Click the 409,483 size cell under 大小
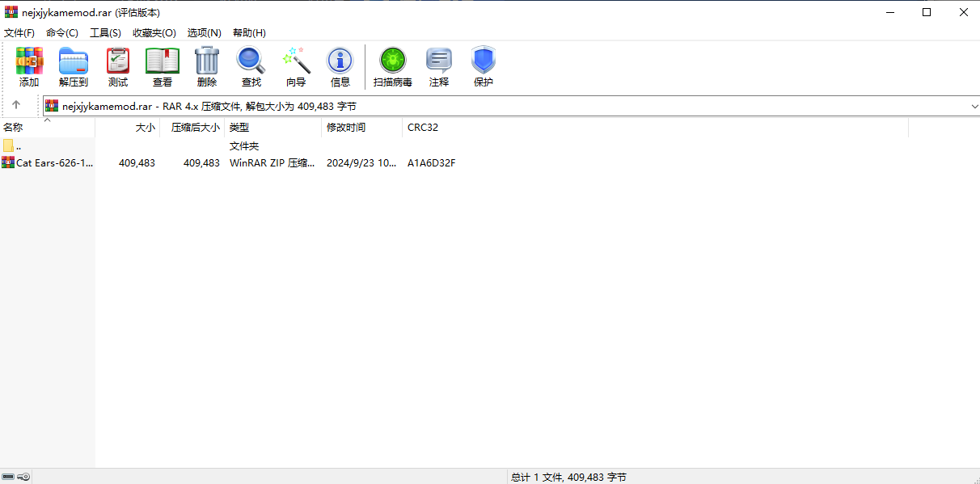 (x=137, y=162)
